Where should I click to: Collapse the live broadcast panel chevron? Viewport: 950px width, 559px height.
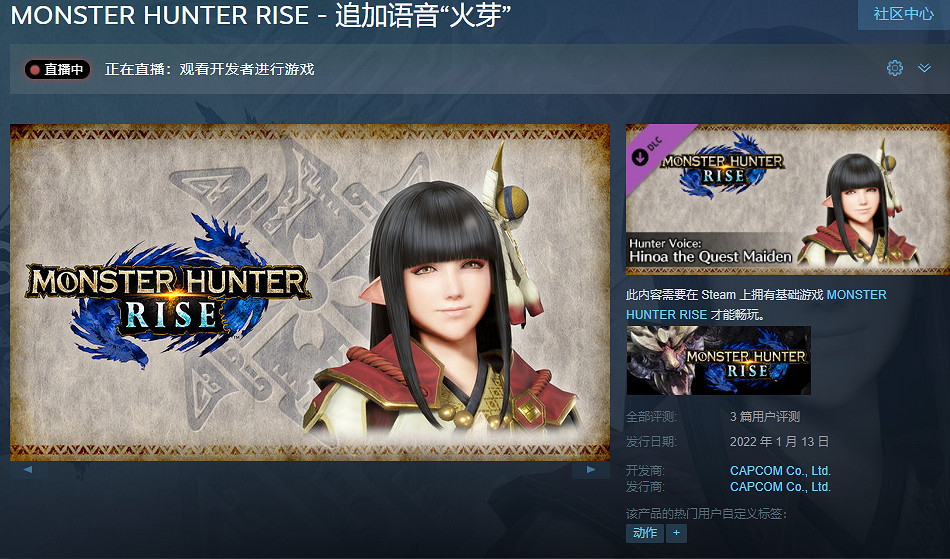click(x=924, y=68)
